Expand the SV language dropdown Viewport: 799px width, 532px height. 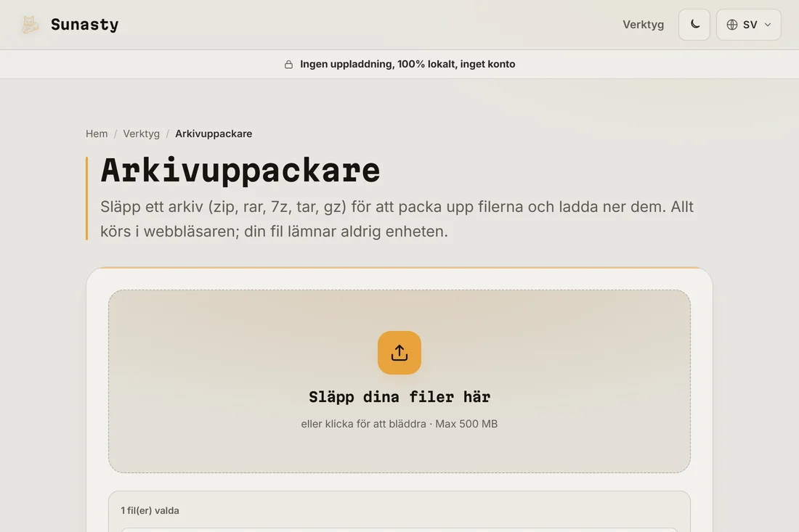(x=749, y=25)
